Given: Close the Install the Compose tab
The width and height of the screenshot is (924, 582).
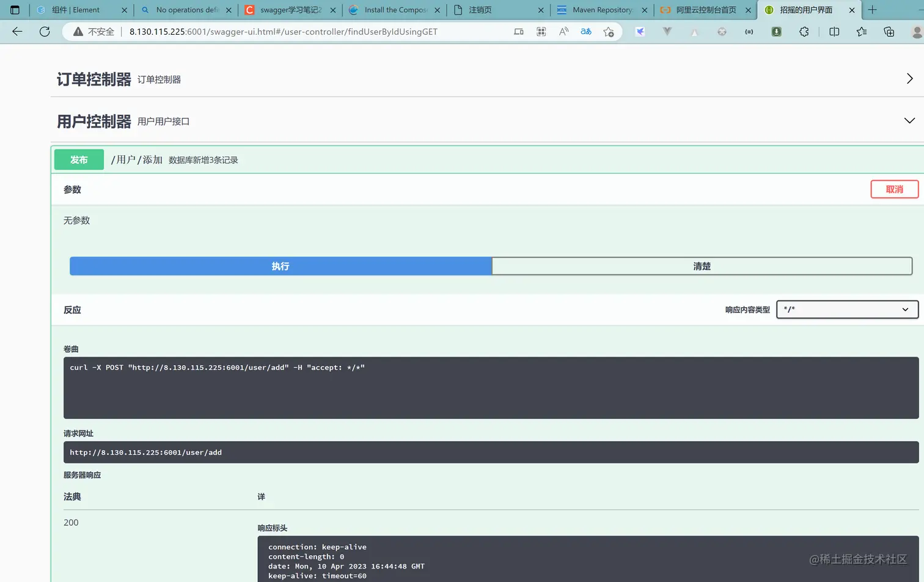Looking at the screenshot, I should pos(438,10).
